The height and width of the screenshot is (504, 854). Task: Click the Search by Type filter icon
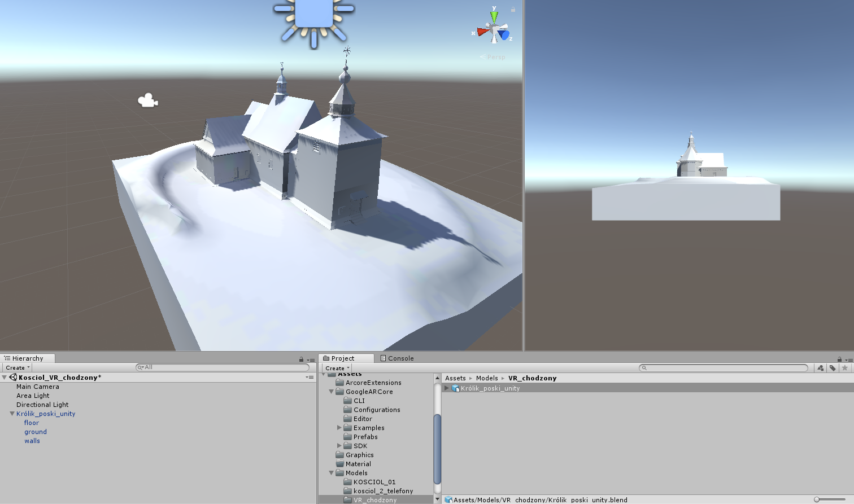coord(820,368)
